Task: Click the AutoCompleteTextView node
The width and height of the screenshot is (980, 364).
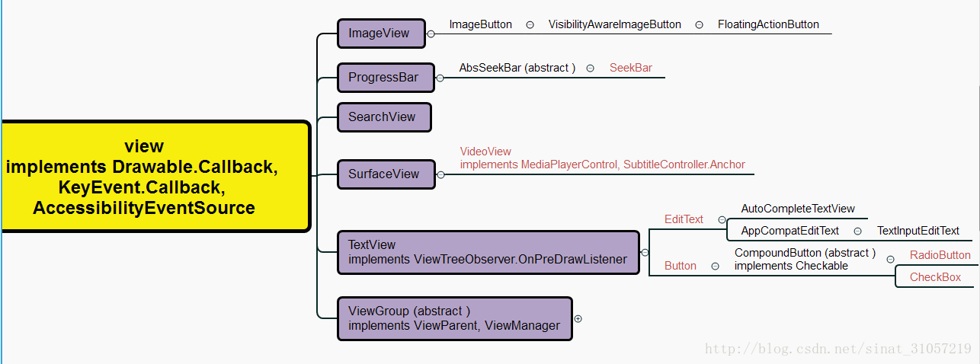Action: 797,209
